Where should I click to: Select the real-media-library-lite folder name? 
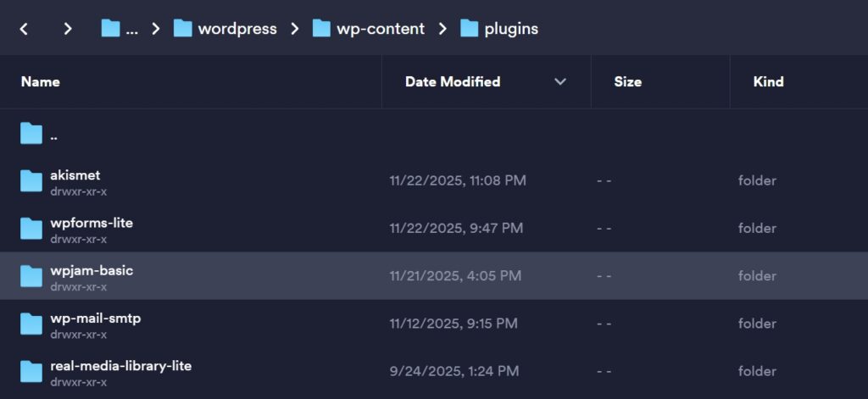pos(120,365)
